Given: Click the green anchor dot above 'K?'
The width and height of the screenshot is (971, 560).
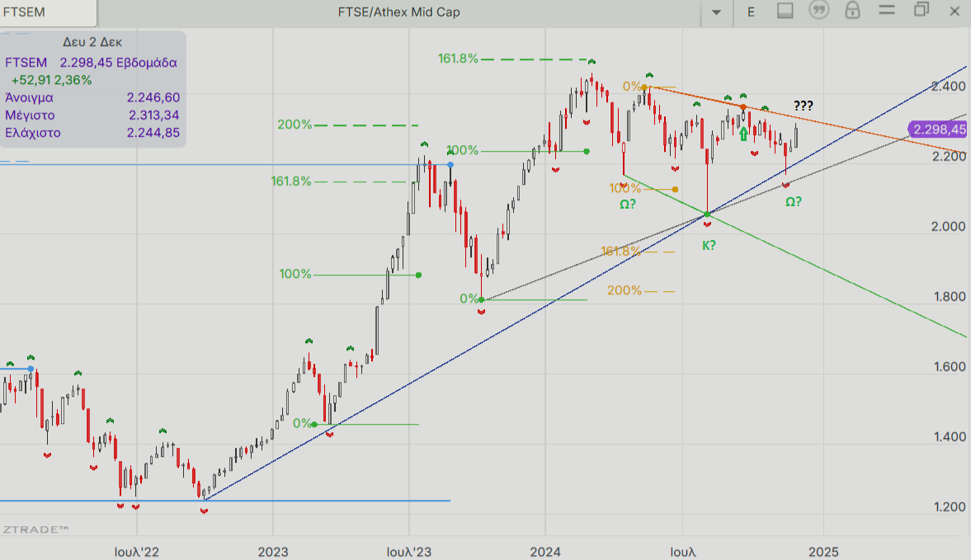Looking at the screenshot, I should click(x=707, y=214).
